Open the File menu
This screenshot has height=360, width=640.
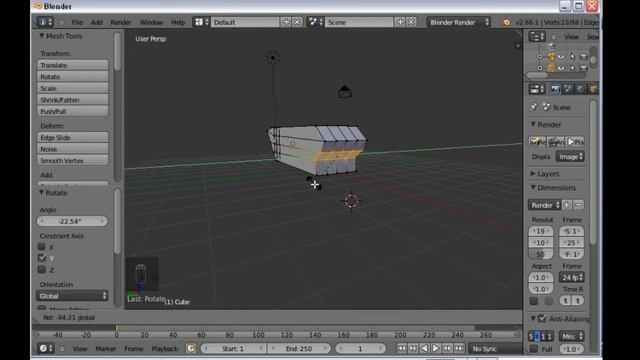click(x=77, y=22)
